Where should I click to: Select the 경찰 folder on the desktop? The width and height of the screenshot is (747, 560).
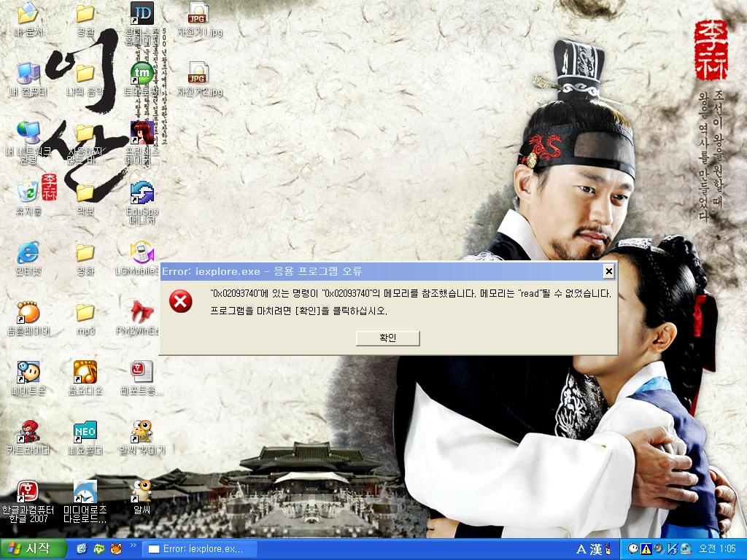[x=85, y=19]
